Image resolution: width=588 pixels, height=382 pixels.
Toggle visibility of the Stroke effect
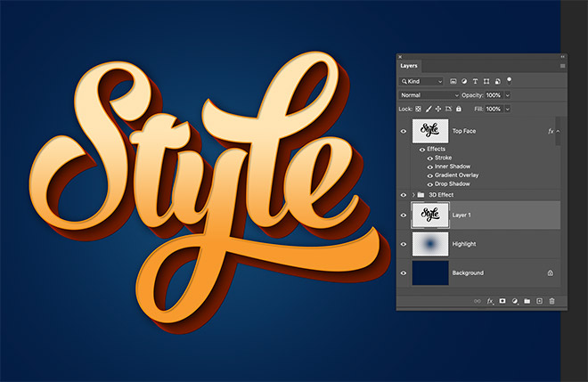429,158
